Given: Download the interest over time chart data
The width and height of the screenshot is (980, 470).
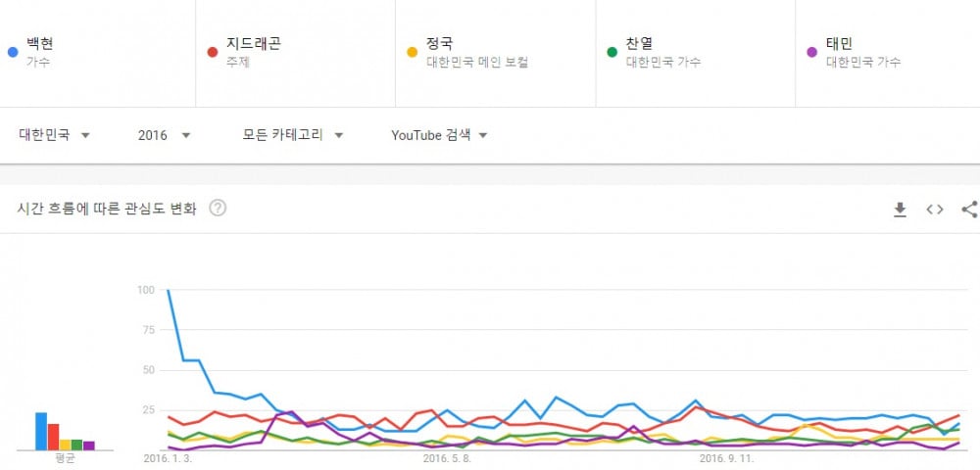Looking at the screenshot, I should pyautogui.click(x=900, y=210).
